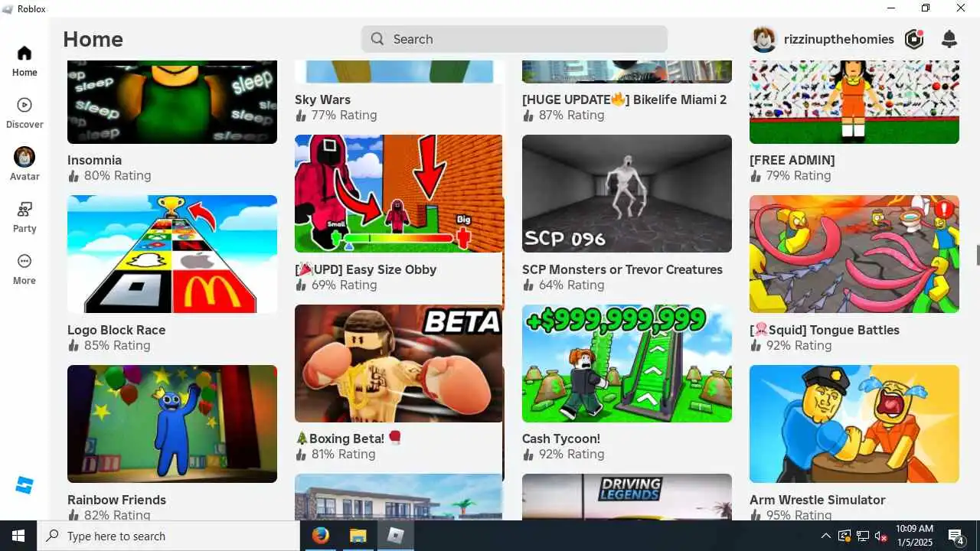Click the Bikelife Miami 2 game title

click(x=624, y=99)
